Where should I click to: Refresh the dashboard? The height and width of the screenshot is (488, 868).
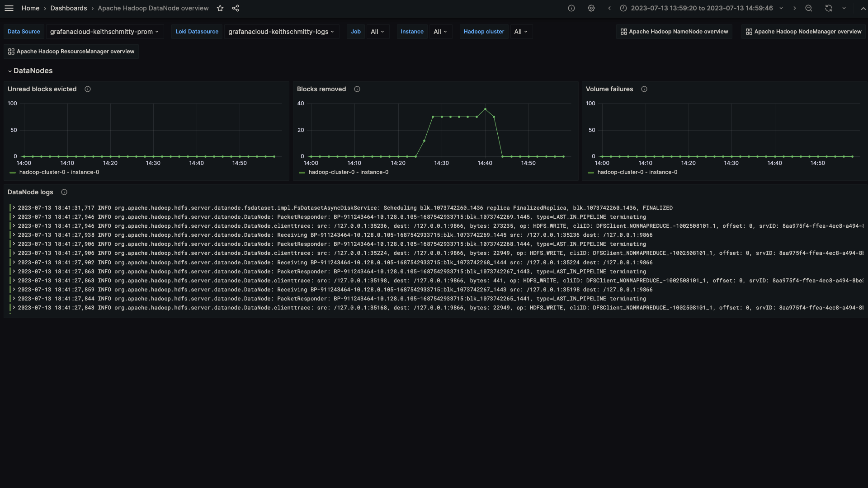click(828, 8)
